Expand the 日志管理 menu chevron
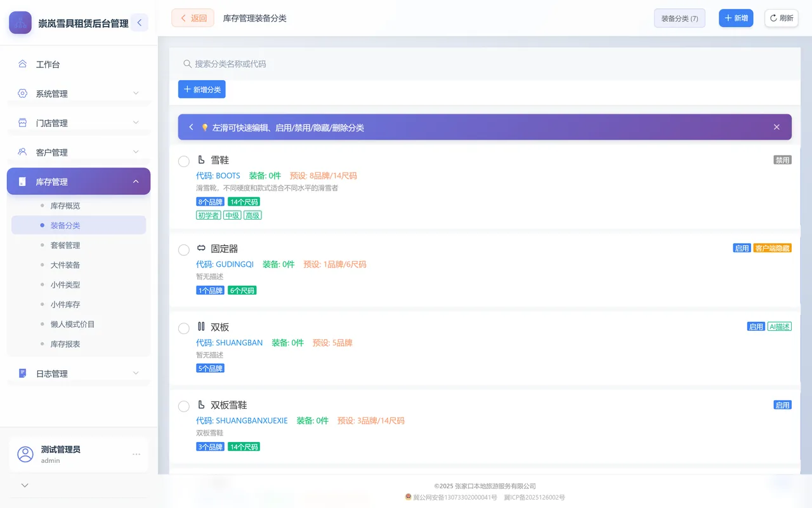 (x=136, y=373)
